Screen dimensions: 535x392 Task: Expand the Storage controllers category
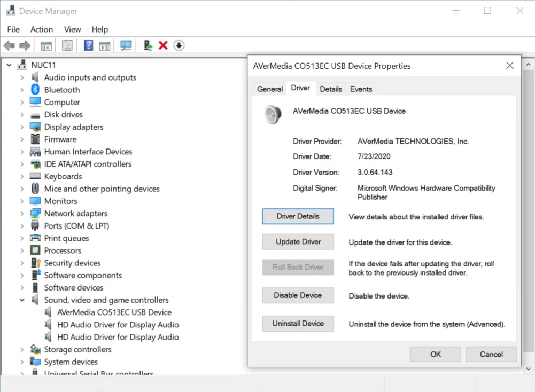click(22, 349)
